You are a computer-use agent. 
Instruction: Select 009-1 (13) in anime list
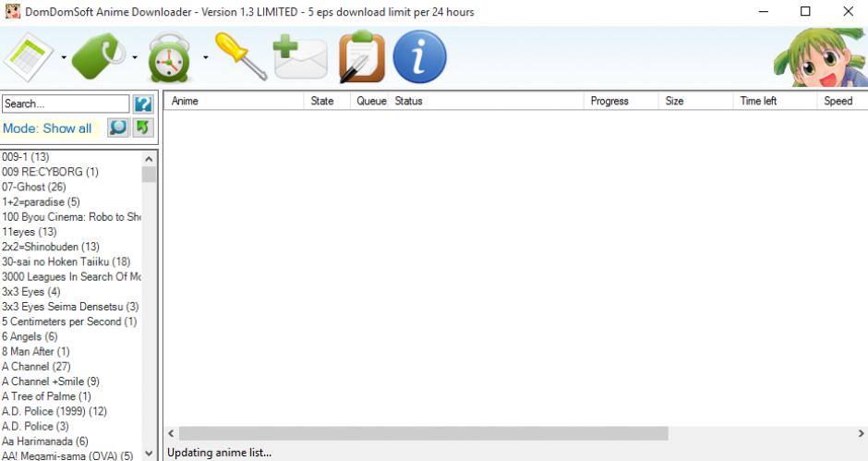pyautogui.click(x=71, y=157)
